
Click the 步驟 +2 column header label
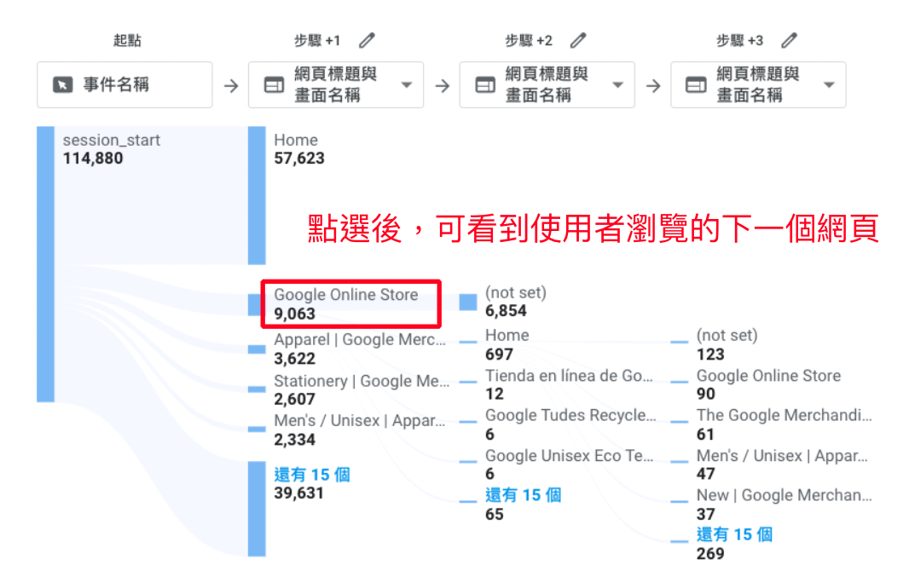pos(528,41)
